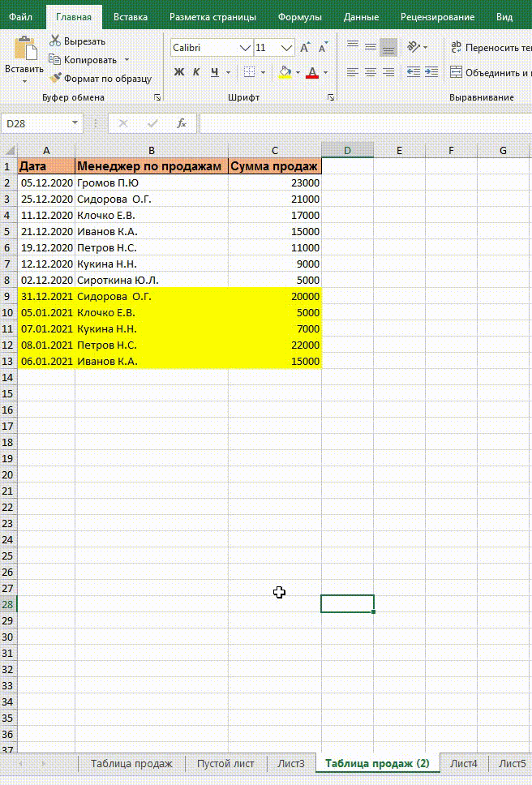Viewport: 532px width, 785px height.
Task: Expand fill color dropdown arrow
Action: [x=298, y=72]
